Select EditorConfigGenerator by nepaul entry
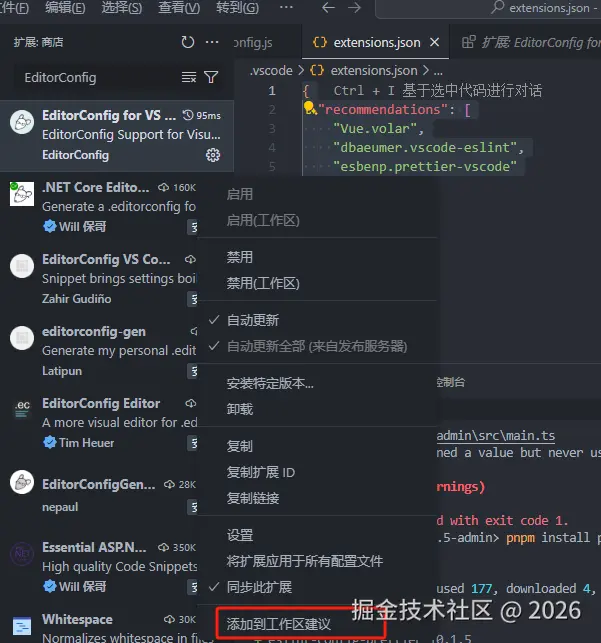This screenshot has height=643, width=601. pos(99,495)
